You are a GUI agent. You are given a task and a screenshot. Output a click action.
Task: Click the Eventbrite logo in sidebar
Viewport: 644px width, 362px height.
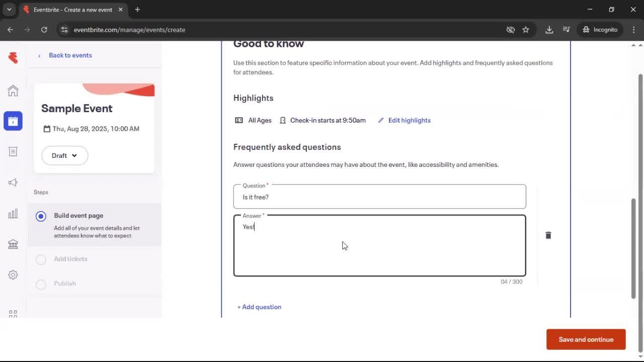(x=13, y=58)
